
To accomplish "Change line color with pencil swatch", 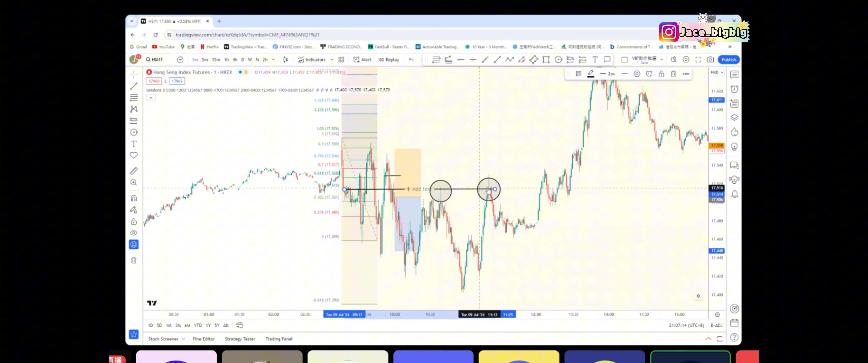I will (591, 74).
